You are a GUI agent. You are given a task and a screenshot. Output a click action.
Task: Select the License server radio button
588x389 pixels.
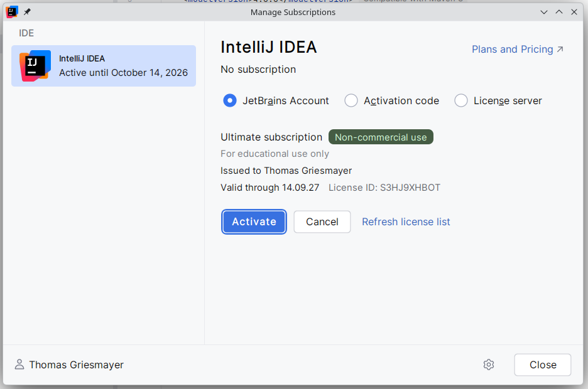pyautogui.click(x=461, y=100)
